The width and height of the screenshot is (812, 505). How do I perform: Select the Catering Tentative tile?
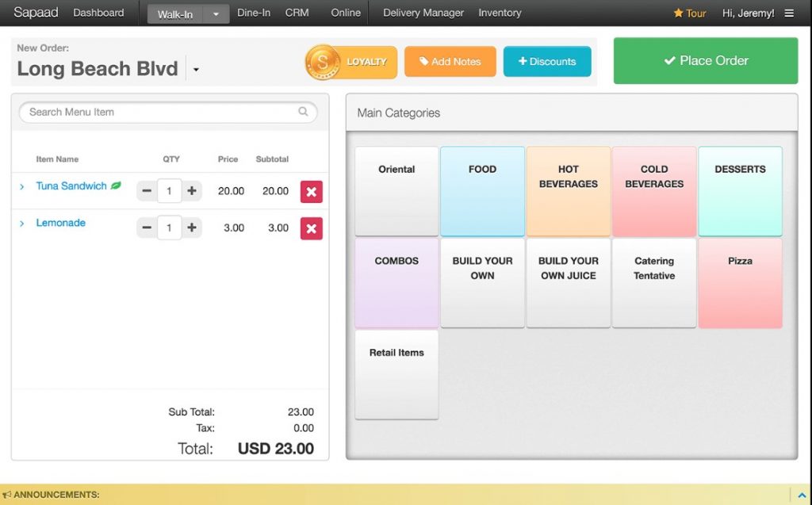point(654,283)
